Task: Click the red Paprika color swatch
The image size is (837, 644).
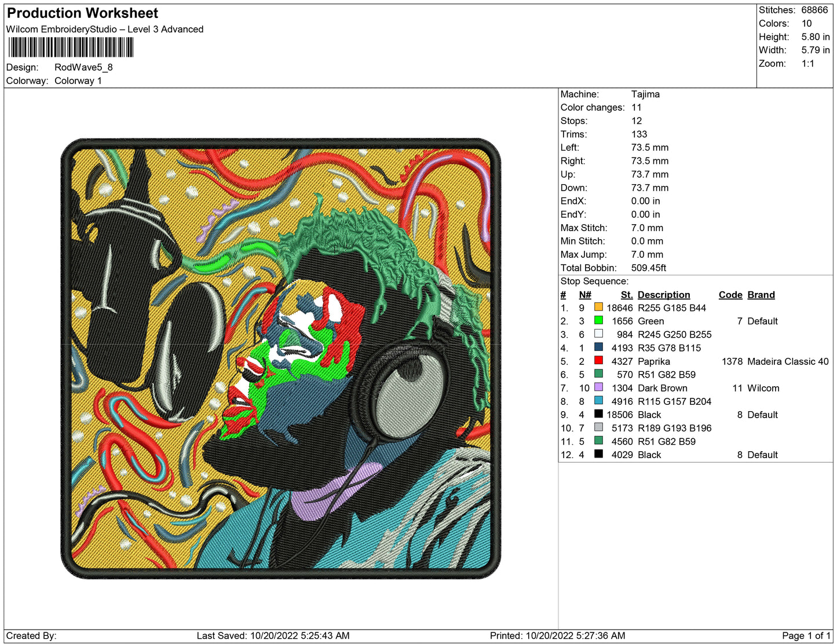Action: (598, 360)
